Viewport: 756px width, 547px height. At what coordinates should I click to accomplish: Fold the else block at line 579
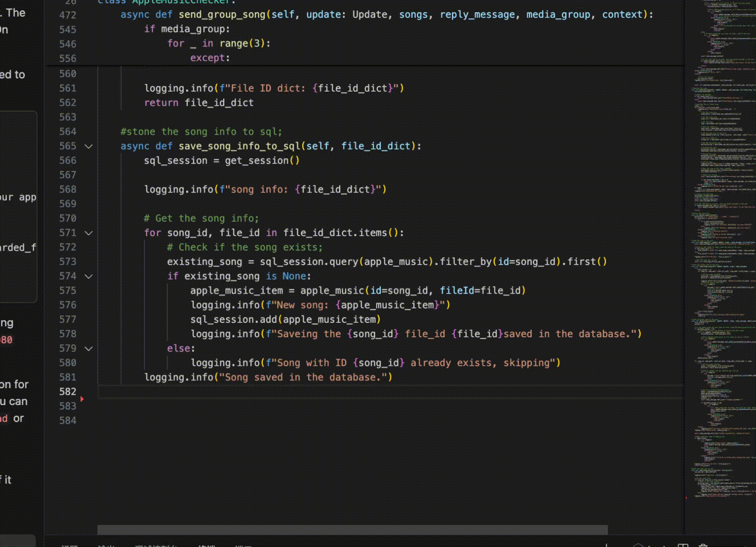point(89,349)
